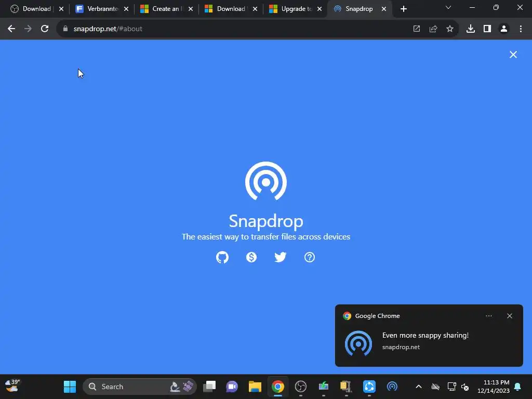Close the Upgrade to tab
Image resolution: width=532 pixels, height=399 pixels.
click(320, 9)
